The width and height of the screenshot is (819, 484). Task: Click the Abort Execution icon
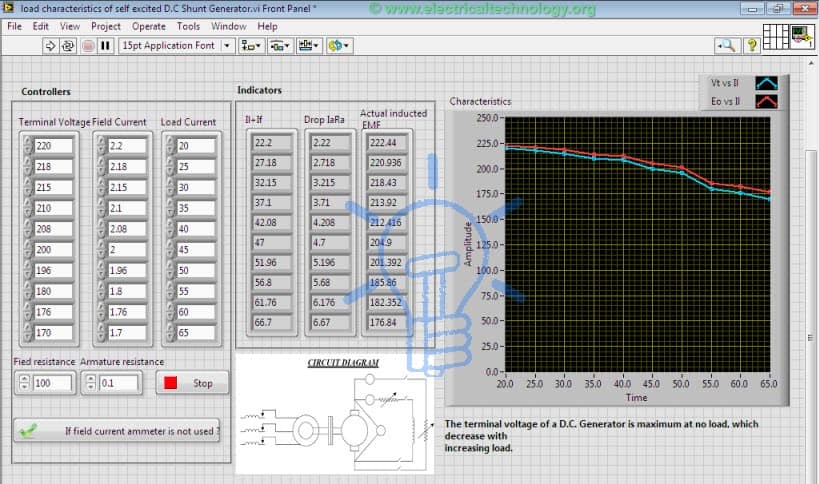coord(88,46)
